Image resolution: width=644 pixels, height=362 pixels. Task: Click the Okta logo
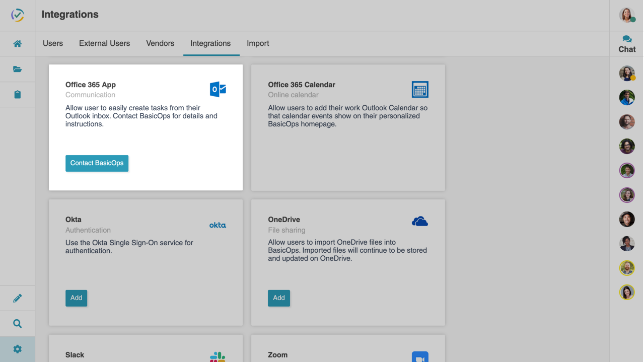click(218, 225)
